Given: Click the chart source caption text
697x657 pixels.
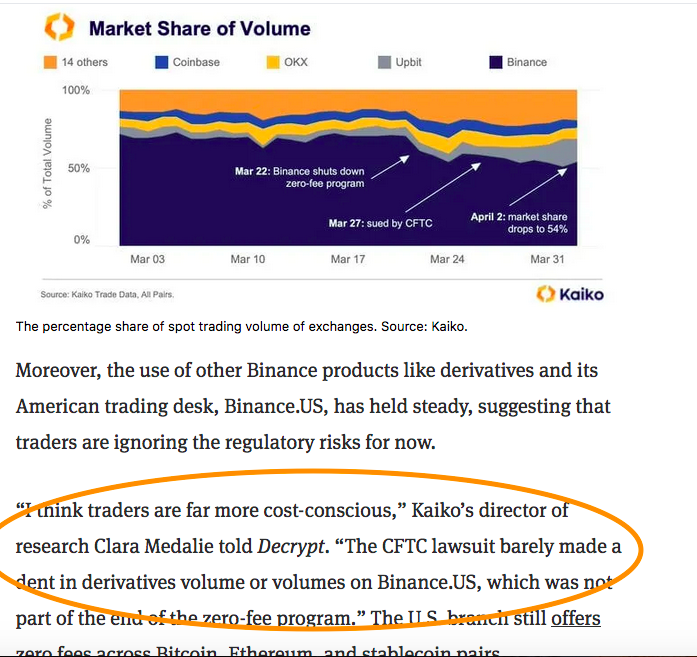Looking at the screenshot, I should pyautogui.click(x=107, y=294).
